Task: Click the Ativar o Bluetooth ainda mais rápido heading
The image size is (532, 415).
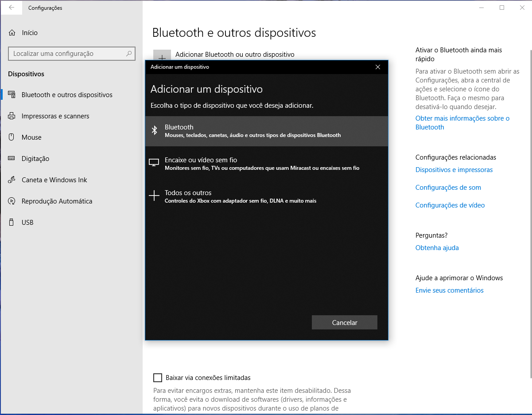Action: tap(459, 55)
